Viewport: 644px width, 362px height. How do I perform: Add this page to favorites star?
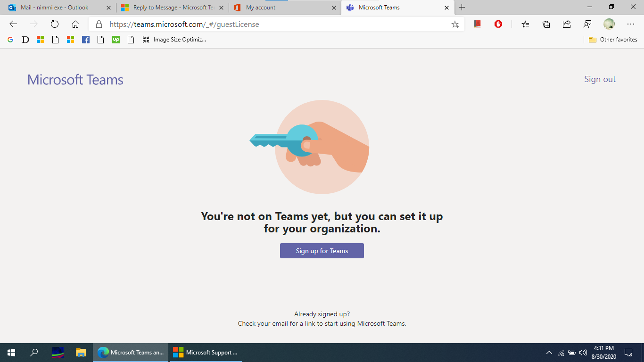click(455, 24)
